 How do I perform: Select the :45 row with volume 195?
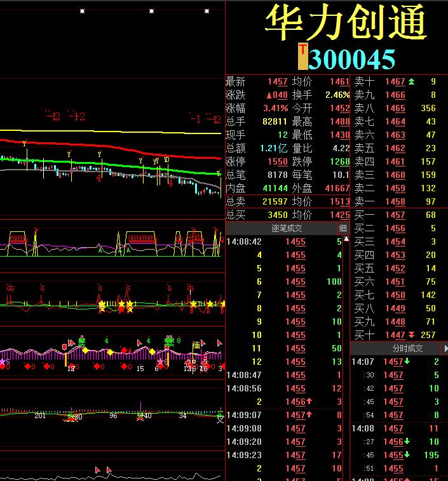point(395,455)
